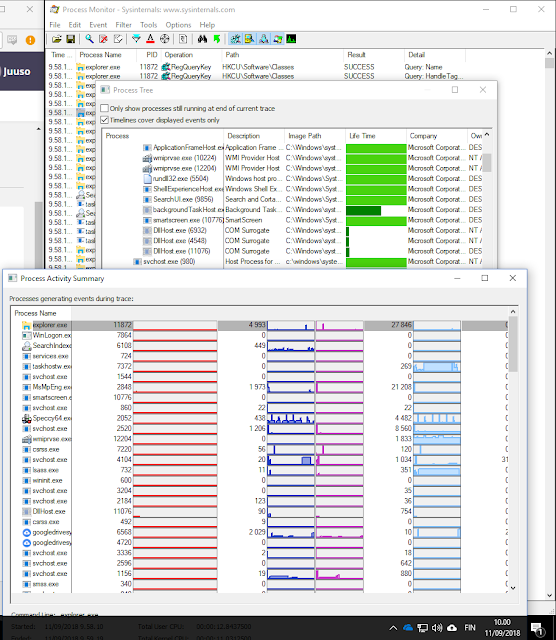Screen dimensions: 556x640
Task: Toggle Show Profiling Events graph icon
Action: coord(291,39)
